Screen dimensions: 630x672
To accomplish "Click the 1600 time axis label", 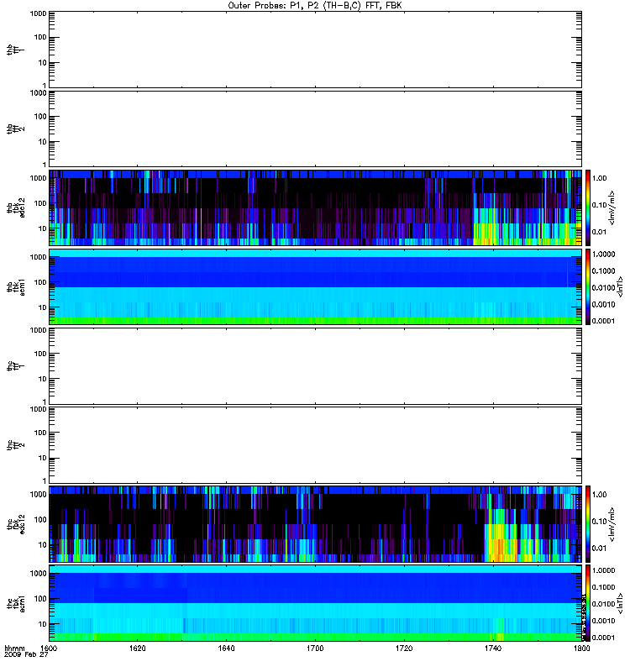I will coord(49,648).
